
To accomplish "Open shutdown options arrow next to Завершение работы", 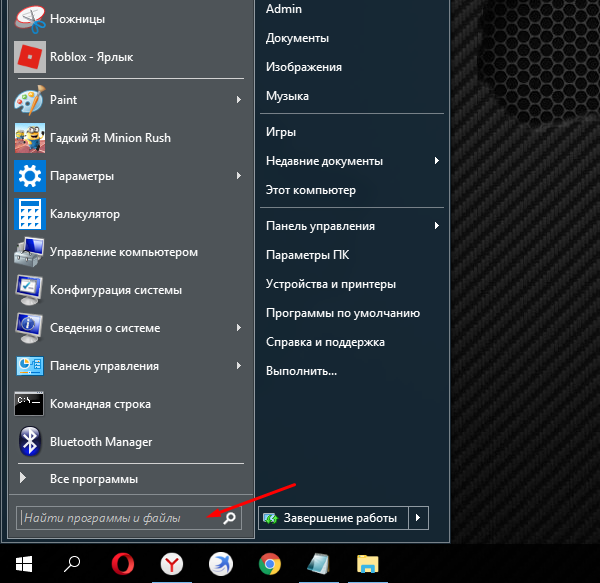I will coord(418,518).
